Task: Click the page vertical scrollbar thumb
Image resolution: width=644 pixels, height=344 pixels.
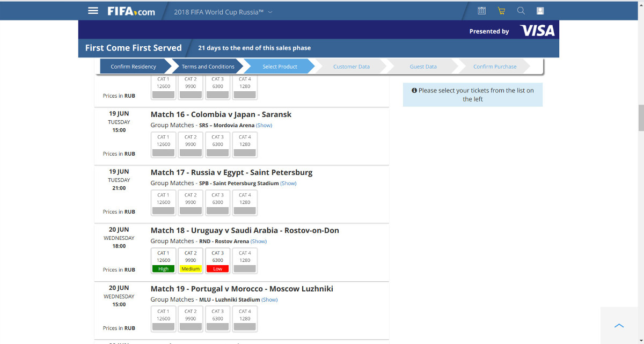Action: (641, 118)
